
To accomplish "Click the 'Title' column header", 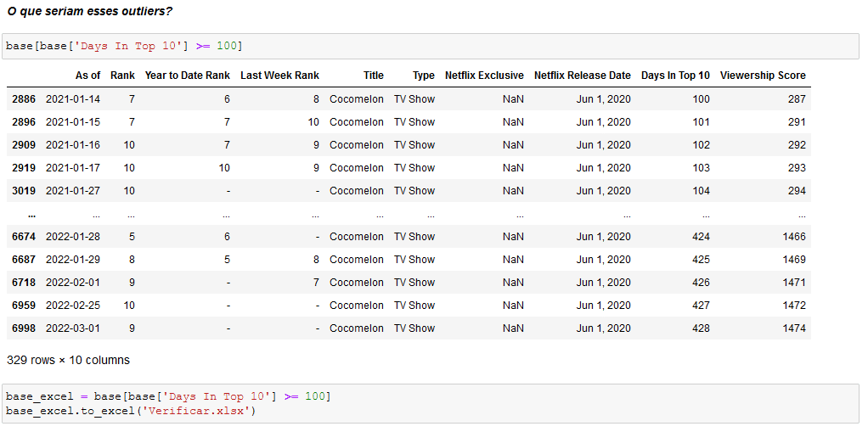I will [374, 76].
